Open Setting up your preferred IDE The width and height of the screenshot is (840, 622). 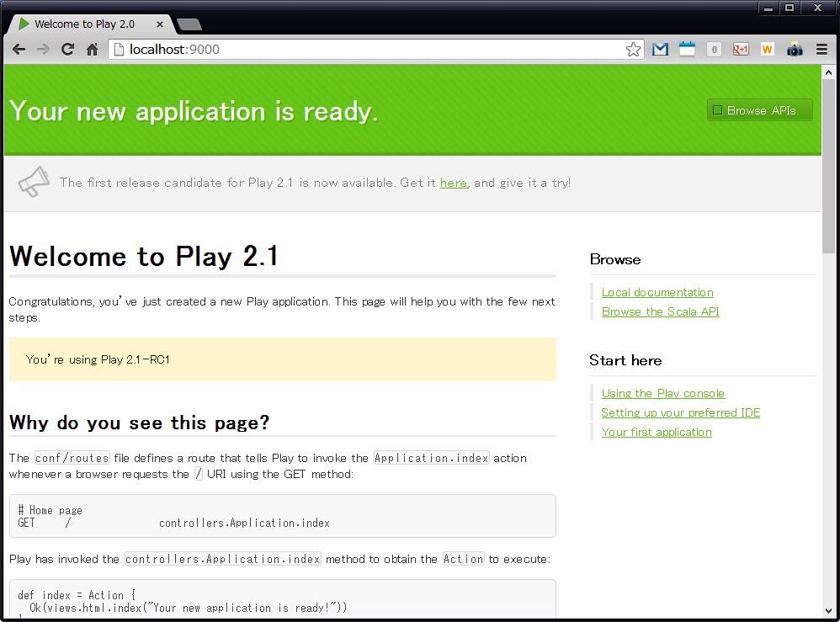pos(680,412)
